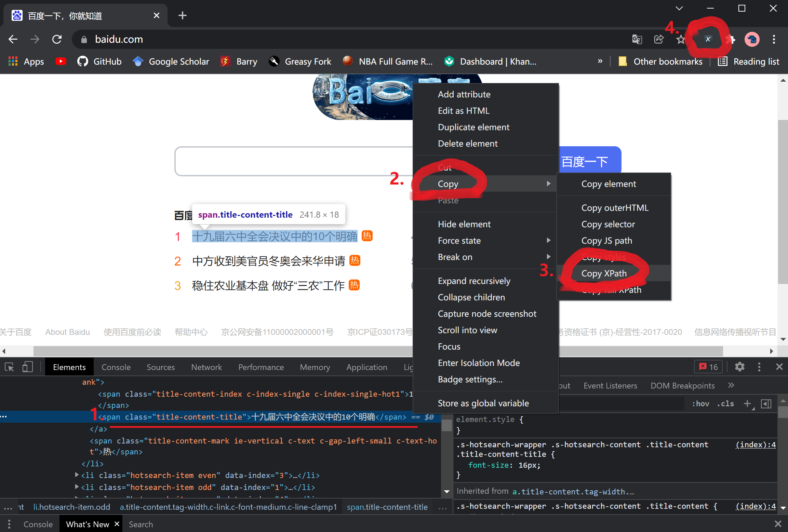Expand the Break on submenu
The height and width of the screenshot is (532, 788).
tap(455, 257)
